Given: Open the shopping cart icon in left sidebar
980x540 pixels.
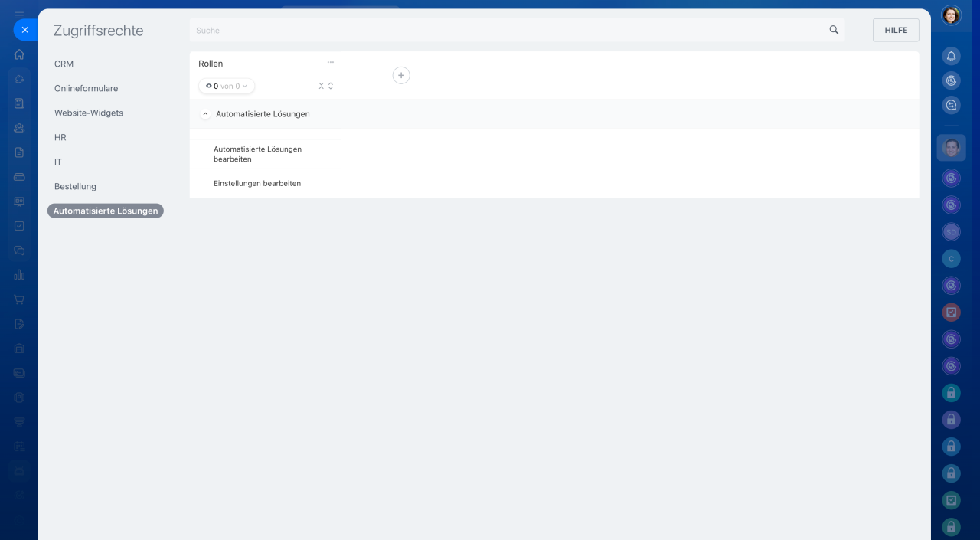Looking at the screenshot, I should coord(19,299).
